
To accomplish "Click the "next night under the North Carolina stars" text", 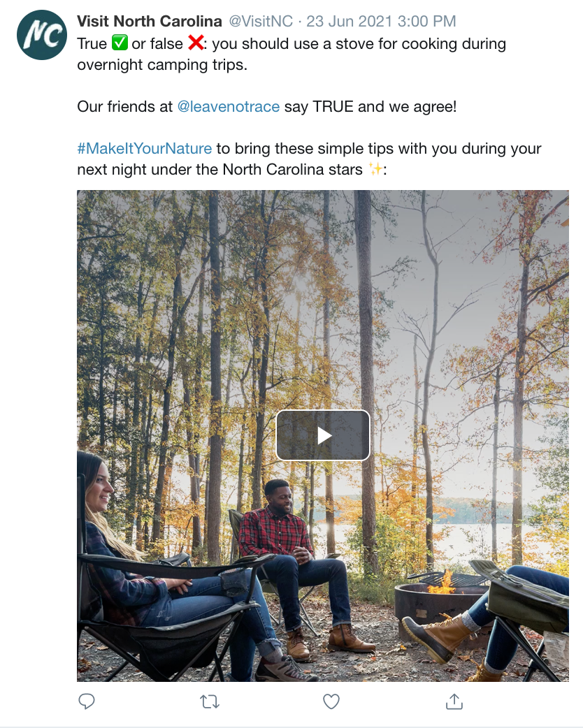I will point(220,170).
